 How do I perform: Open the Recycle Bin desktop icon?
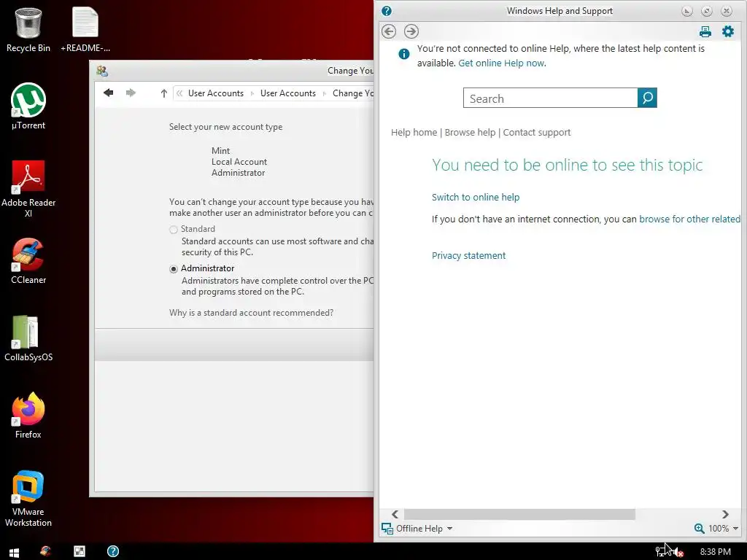28,29
